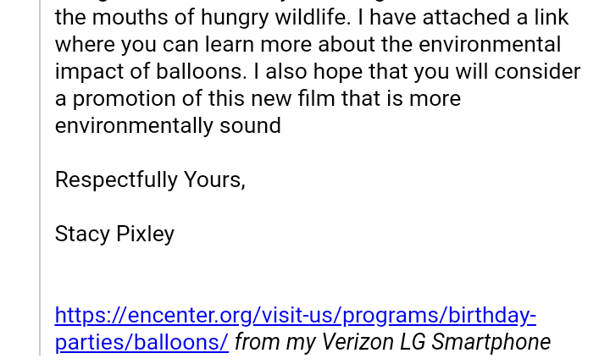This screenshot has height=364, width=610.
Task: Click the word "Smartphone" in the italic signature
Action: coord(491,342)
